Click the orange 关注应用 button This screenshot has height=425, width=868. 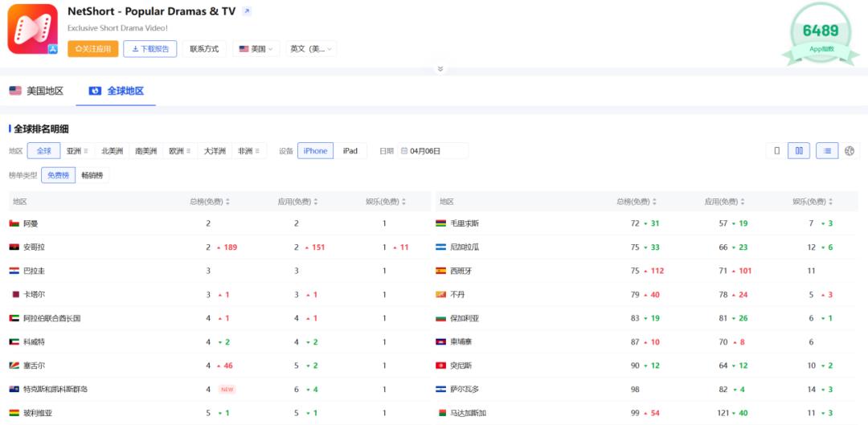click(x=92, y=49)
